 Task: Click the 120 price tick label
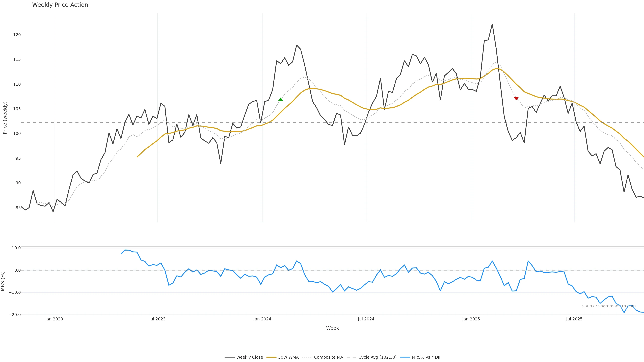pyautogui.click(x=17, y=35)
